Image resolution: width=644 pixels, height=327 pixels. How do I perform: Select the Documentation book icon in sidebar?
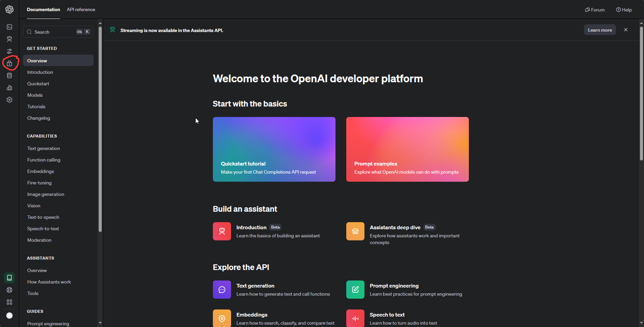click(x=9, y=278)
